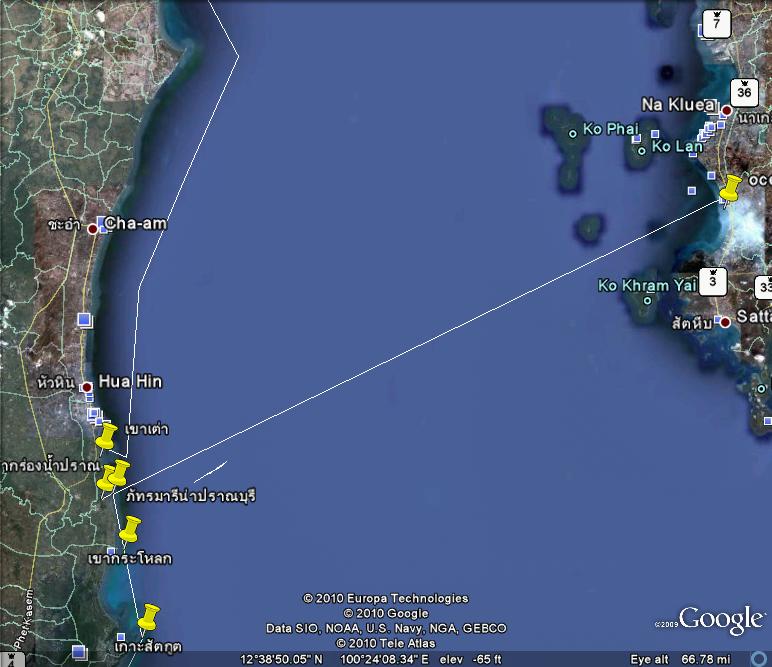Click the Ko Phai island marker
This screenshot has height=667, width=772.
[x=573, y=132]
